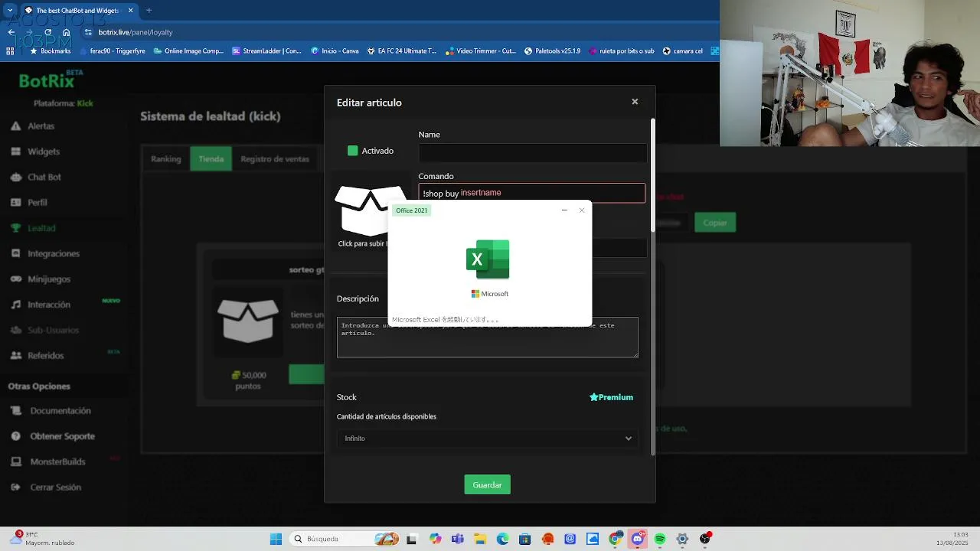Open the Windows Start menu
Viewport: 980px width, 551px height.
coord(276,539)
